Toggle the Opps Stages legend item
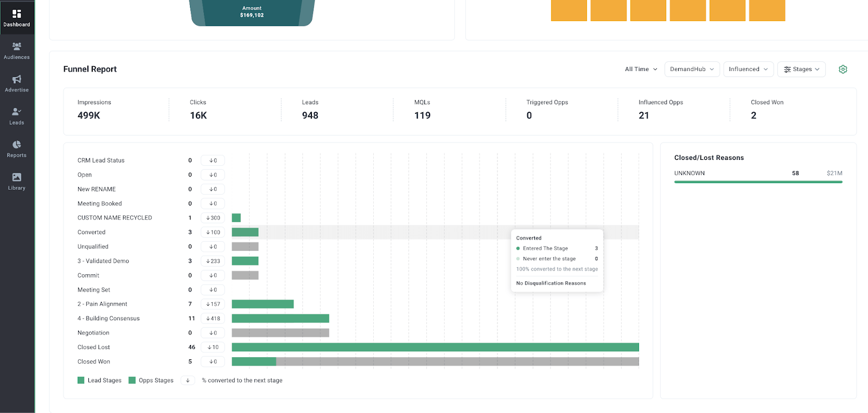This screenshot has height=413, width=868. tap(151, 380)
